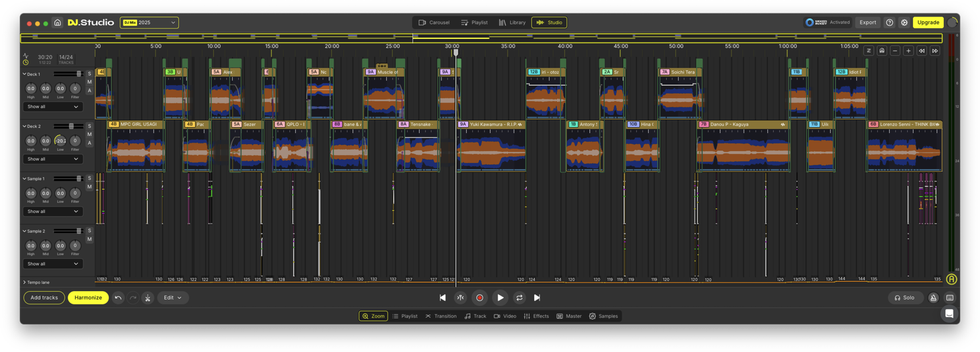
Task: Adjust the Deck 2 volume fader
Action: pos(72,126)
